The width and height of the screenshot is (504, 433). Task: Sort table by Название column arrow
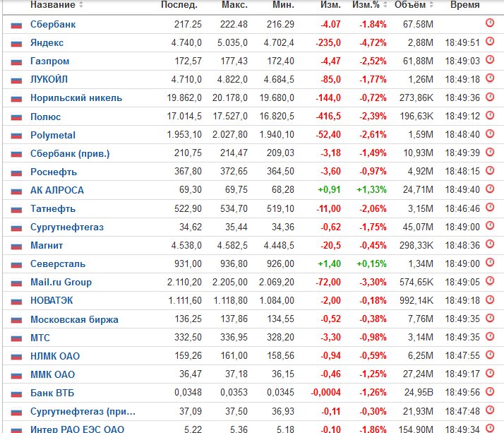click(x=81, y=4)
